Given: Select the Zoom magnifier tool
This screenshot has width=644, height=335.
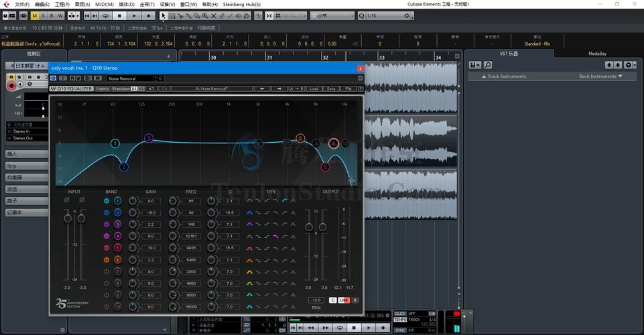Looking at the screenshot, I should pos(205,15).
